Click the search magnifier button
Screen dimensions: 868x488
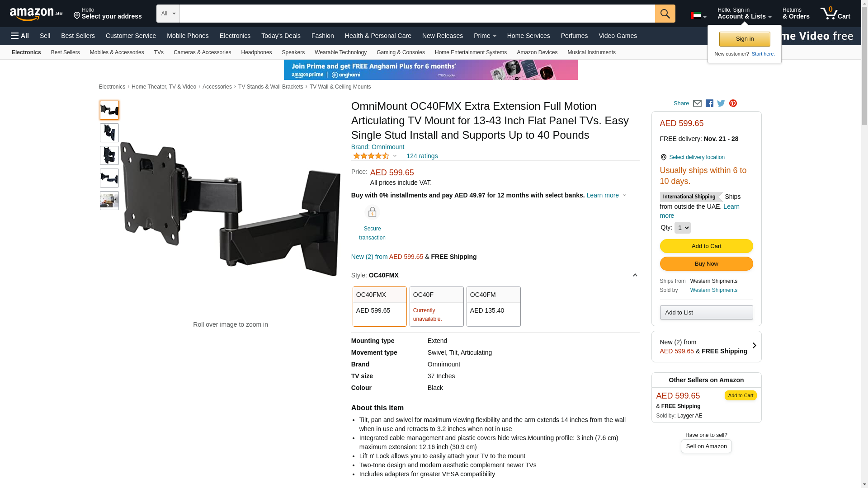pos(665,14)
